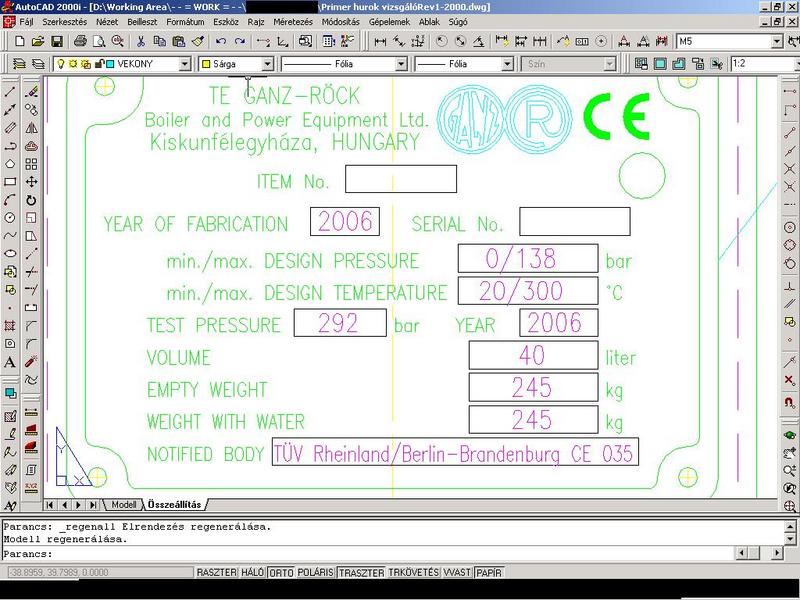Toggle ORTO mode in status bar
800x600 pixels.
coord(281,572)
